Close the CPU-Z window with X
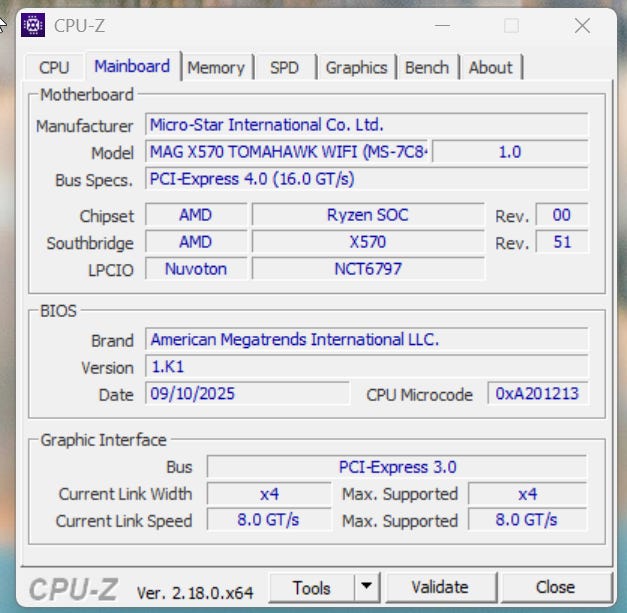This screenshot has height=613, width=627. click(582, 26)
